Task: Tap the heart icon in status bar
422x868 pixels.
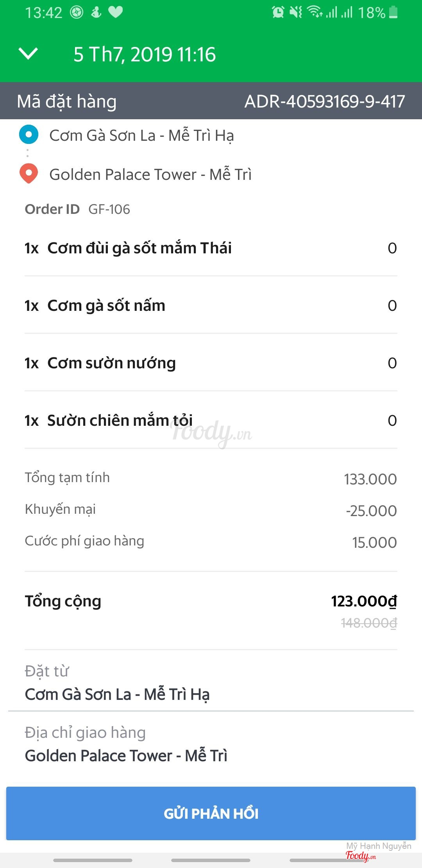Action: (x=115, y=12)
